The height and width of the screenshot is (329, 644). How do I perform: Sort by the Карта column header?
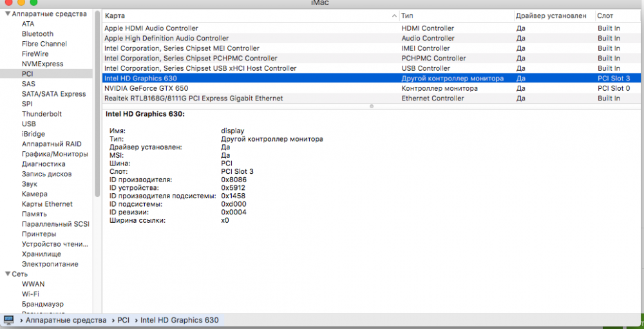251,16
